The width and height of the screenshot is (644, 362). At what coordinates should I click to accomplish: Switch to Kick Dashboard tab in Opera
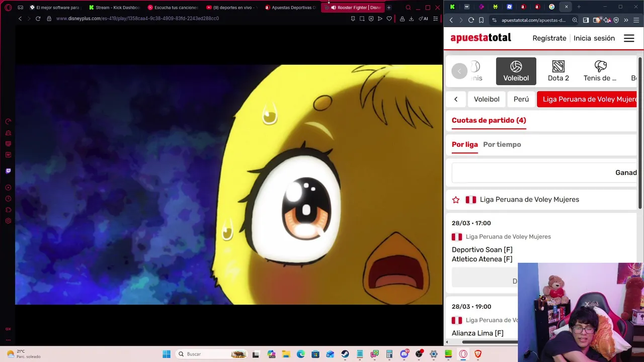tap(114, 8)
